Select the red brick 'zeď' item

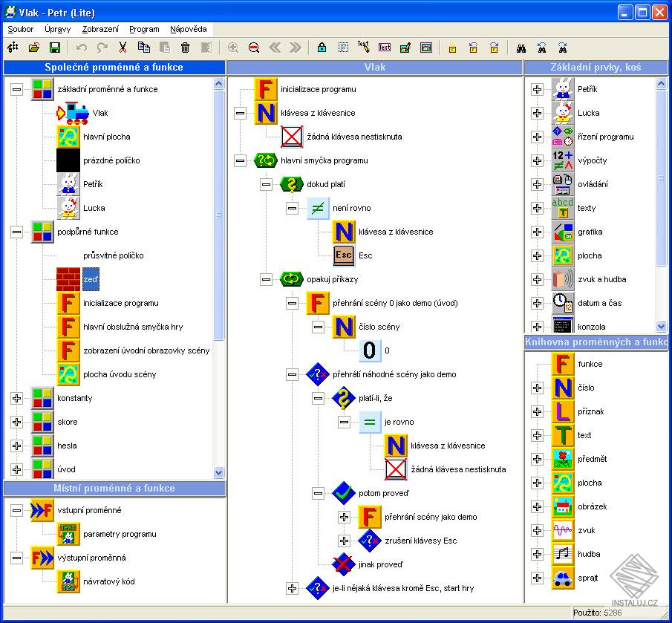[69, 279]
